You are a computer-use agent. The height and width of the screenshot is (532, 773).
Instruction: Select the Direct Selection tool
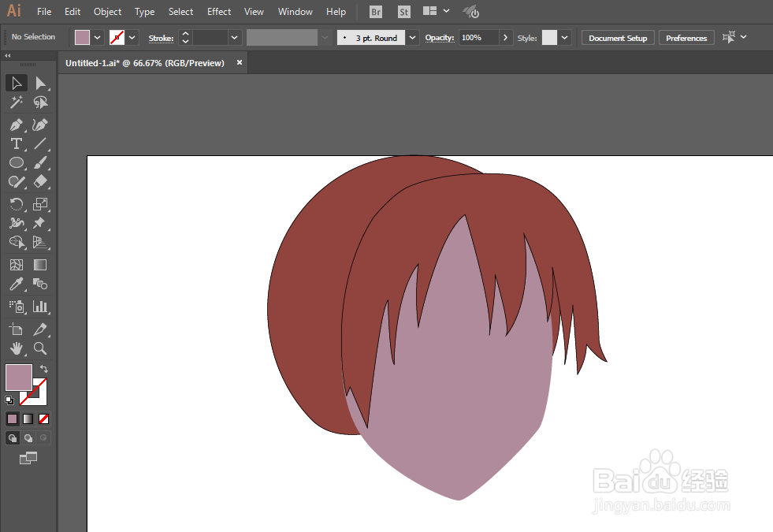click(40, 83)
